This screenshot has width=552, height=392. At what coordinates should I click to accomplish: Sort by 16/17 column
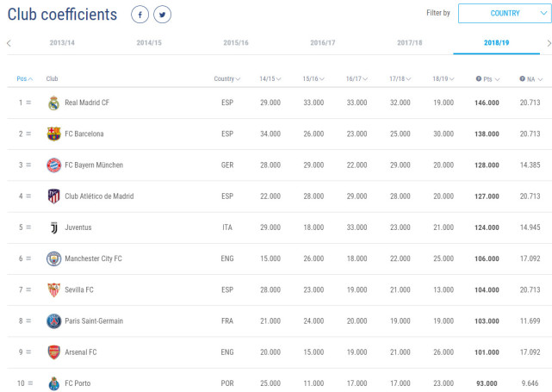pos(357,78)
